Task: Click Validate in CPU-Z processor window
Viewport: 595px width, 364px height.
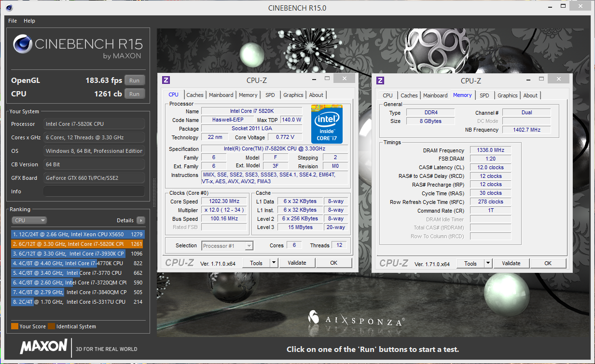Action: pos(297,263)
